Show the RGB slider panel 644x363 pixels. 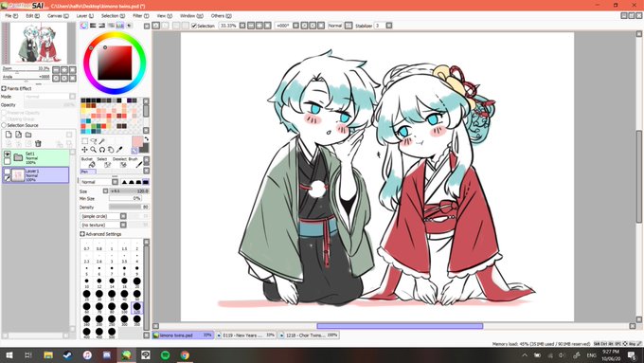pyautogui.click(x=93, y=26)
